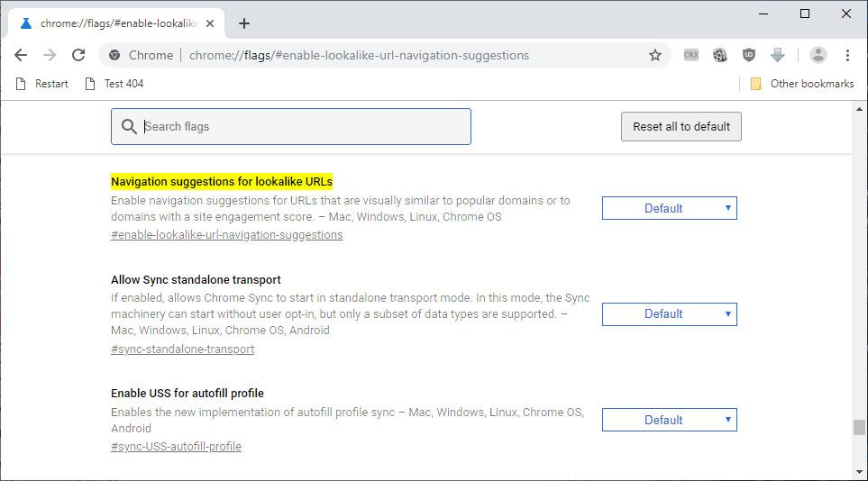The height and width of the screenshot is (481, 868).
Task: Open the USS autofill profile dropdown
Action: pos(670,420)
